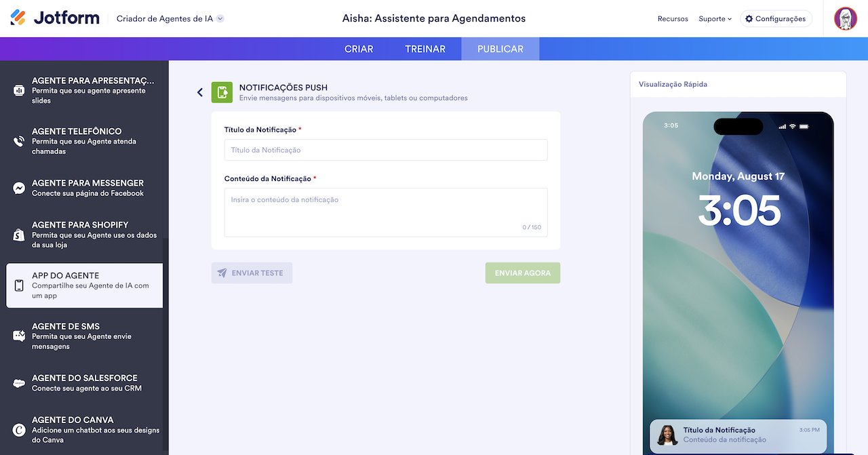
Task: Click the ENVIAR TESTE button
Action: point(252,273)
